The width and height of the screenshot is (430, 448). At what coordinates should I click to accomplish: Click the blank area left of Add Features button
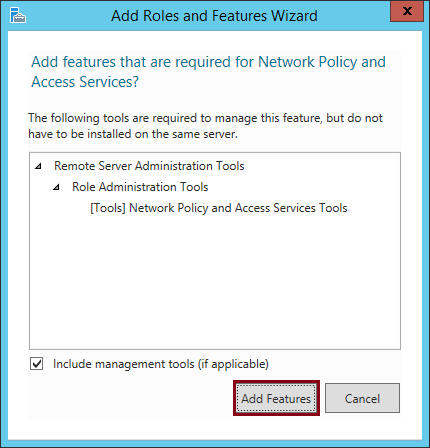point(130,398)
